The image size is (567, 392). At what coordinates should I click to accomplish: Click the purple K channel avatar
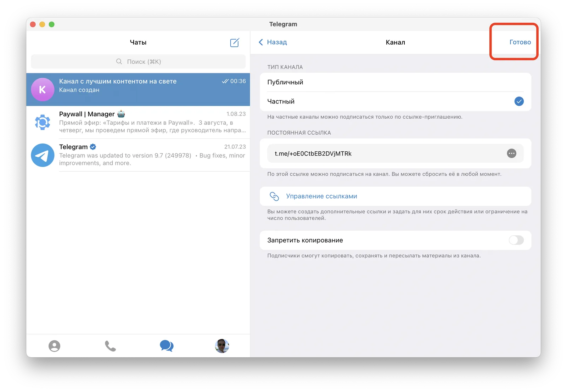point(43,90)
